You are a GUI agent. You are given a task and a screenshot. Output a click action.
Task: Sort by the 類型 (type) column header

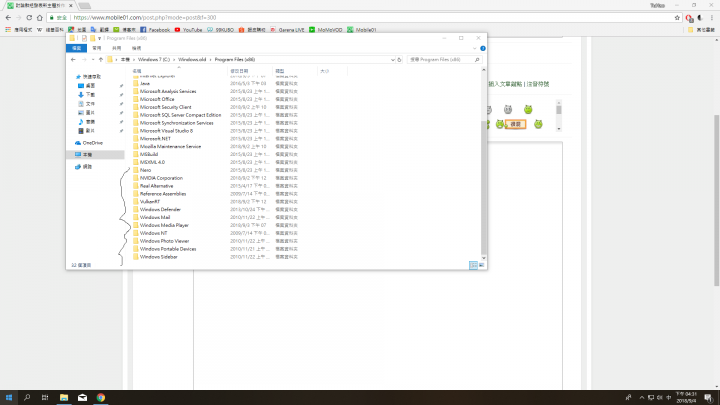[x=294, y=71]
